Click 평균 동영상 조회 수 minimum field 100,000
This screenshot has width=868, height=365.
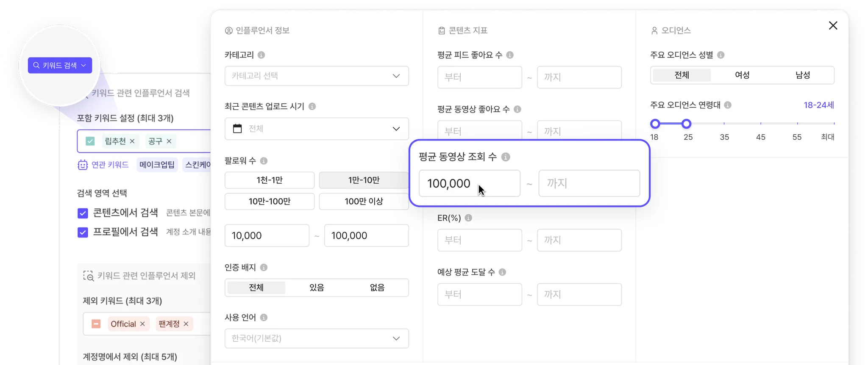470,183
